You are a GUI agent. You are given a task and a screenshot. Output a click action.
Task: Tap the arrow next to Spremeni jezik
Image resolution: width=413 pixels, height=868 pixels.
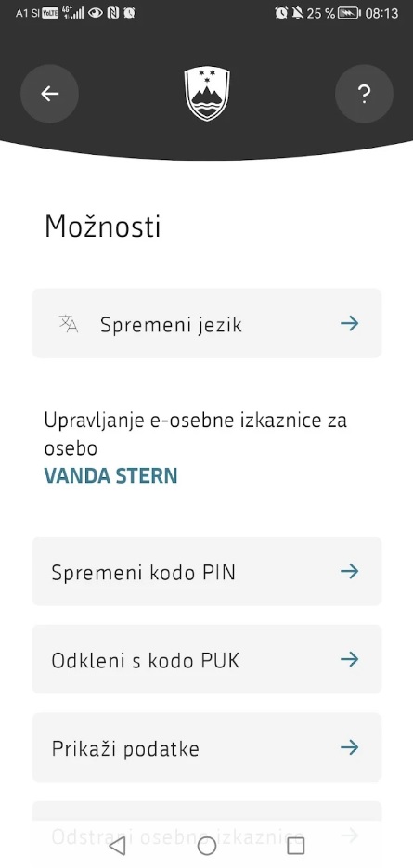tap(349, 323)
